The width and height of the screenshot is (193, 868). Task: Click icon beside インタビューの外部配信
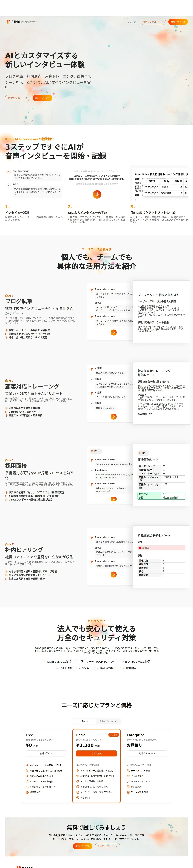[x=27, y=781]
